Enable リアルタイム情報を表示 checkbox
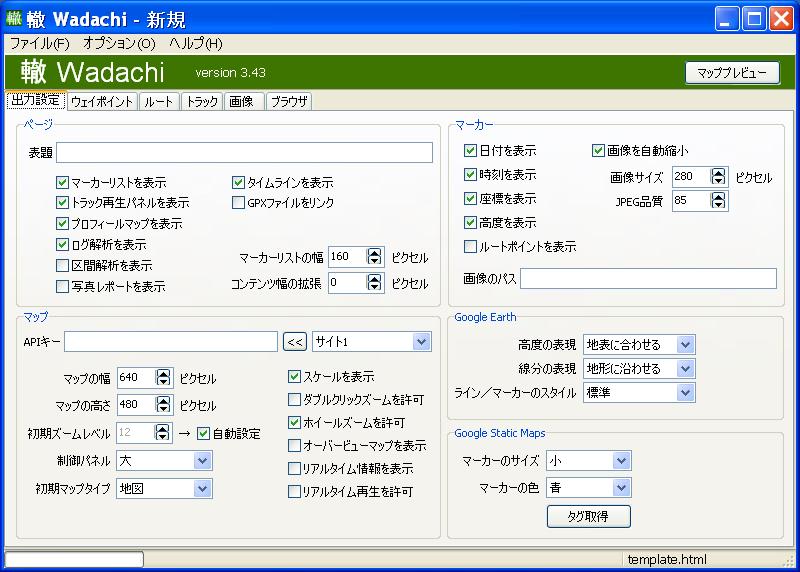Viewport: 800px width, 572px height. (x=294, y=468)
